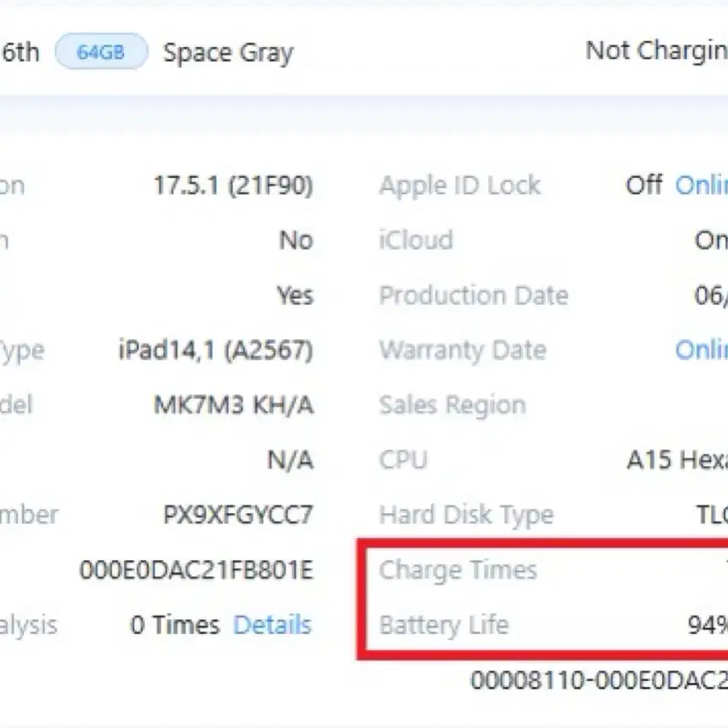728x728 pixels.
Task: Click the Battery Life label
Action: pyautogui.click(x=444, y=625)
